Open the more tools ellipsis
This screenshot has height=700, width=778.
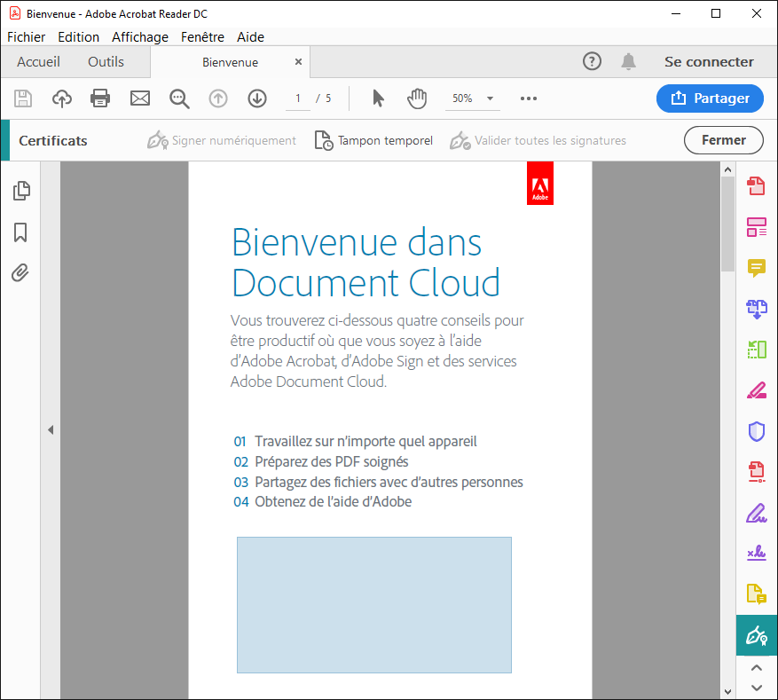529,98
